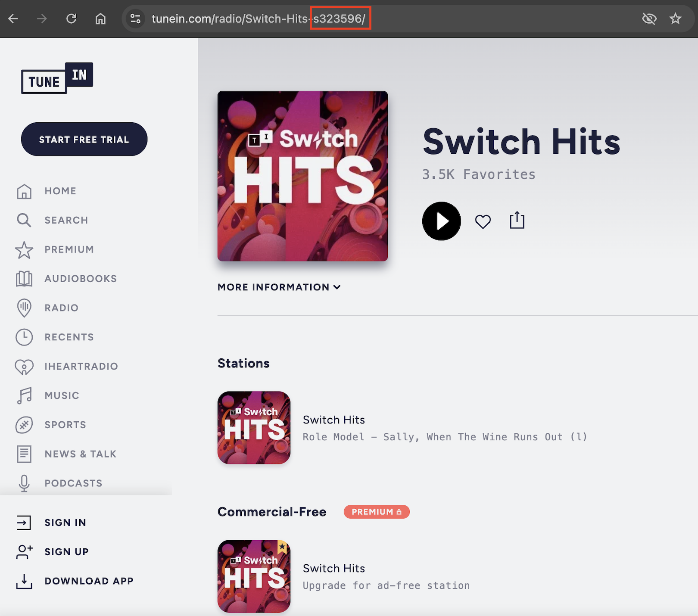Click the "3.5K Favorites" text

(x=479, y=174)
